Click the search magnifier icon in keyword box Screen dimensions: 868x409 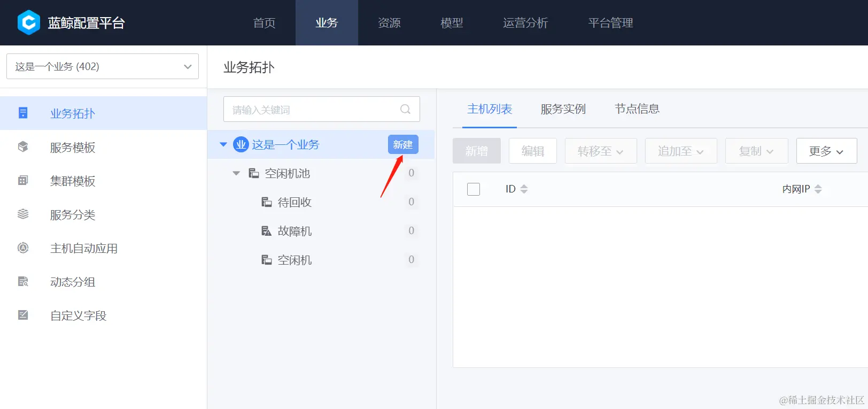(x=406, y=109)
